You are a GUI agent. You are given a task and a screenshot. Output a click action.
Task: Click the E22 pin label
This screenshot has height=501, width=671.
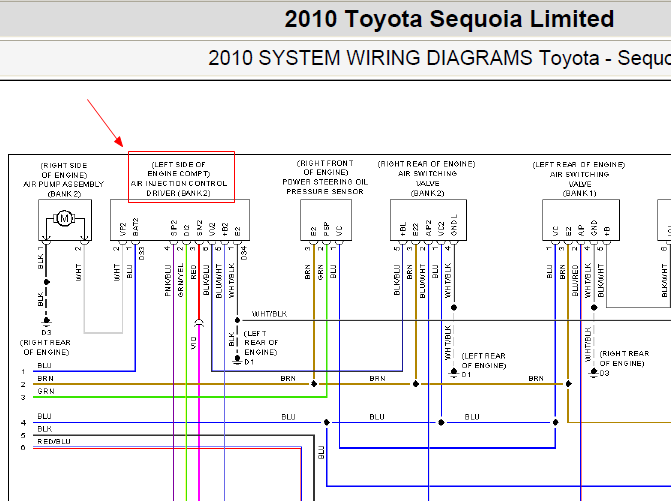coord(416,229)
